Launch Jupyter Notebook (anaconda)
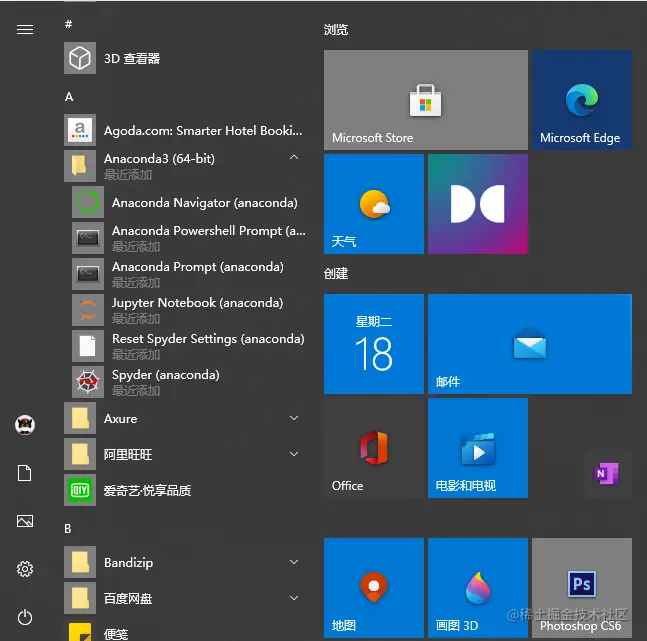The width and height of the screenshot is (647, 641). [189, 310]
